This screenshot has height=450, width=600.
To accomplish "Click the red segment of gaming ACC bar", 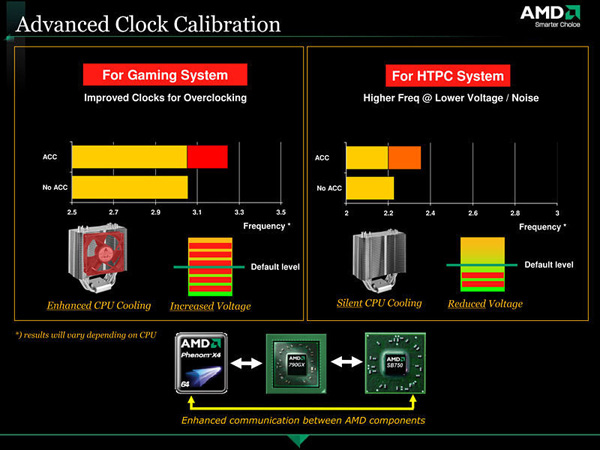I will point(207,157).
